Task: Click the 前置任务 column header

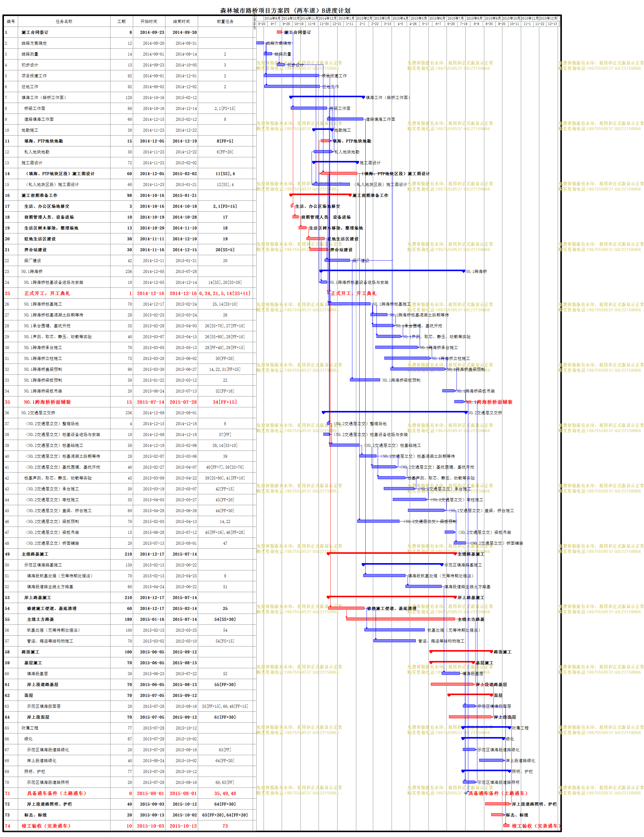Action: (225, 21)
